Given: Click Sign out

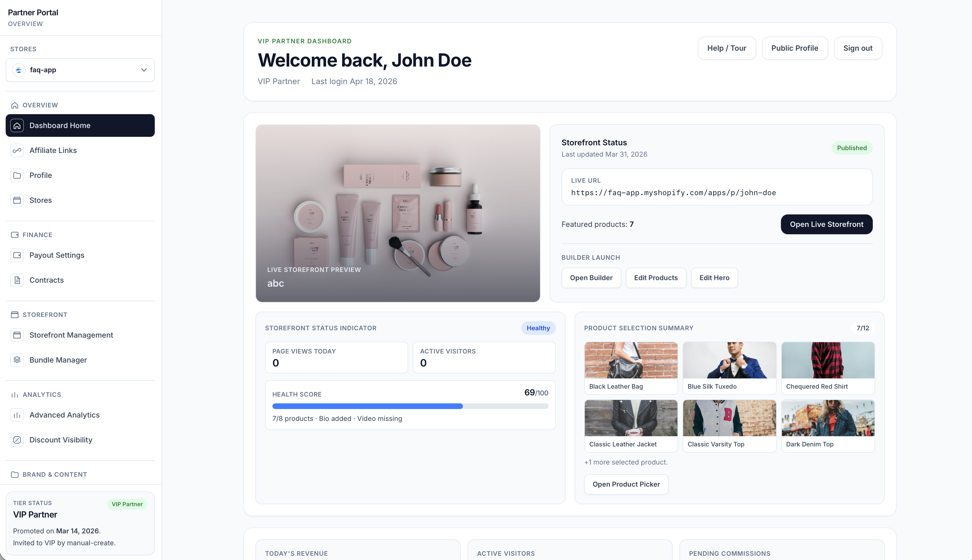Looking at the screenshot, I should 858,48.
